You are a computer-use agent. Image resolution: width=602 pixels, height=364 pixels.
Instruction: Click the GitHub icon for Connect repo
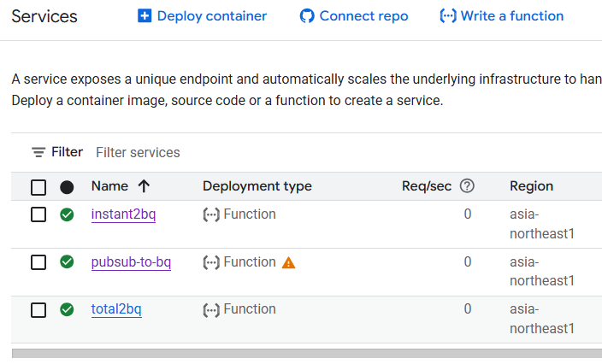pos(307,16)
